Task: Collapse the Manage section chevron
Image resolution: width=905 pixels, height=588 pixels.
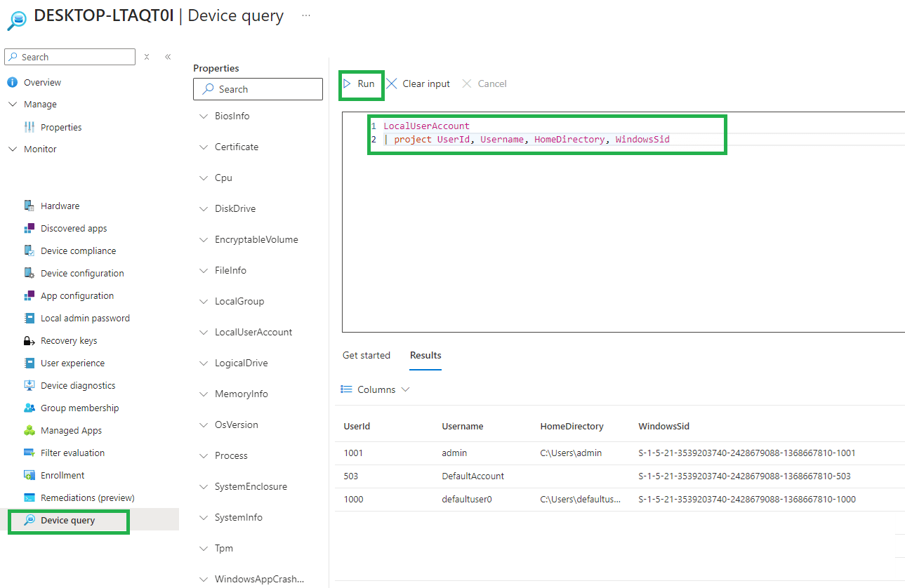Action: (12, 104)
